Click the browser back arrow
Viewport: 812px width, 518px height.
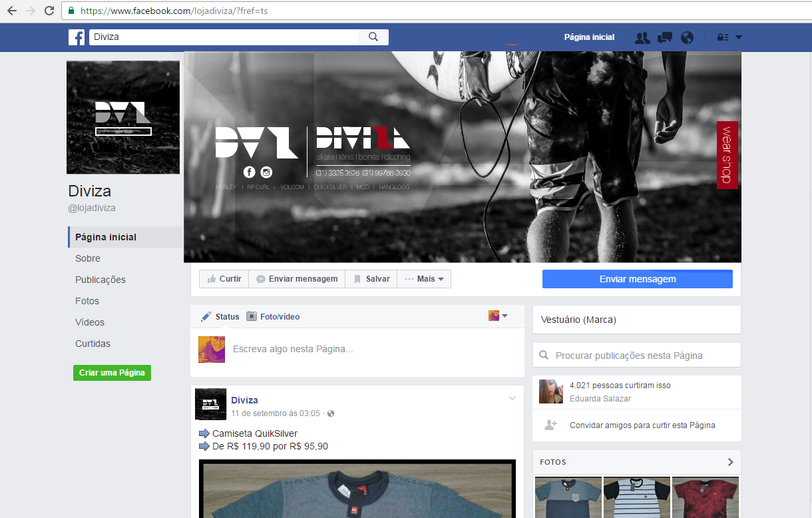pos(12,11)
